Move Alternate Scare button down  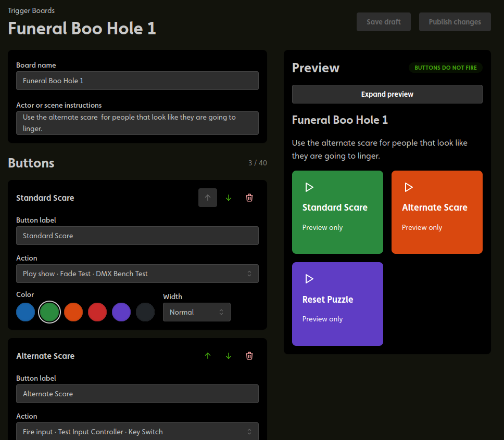tap(229, 356)
